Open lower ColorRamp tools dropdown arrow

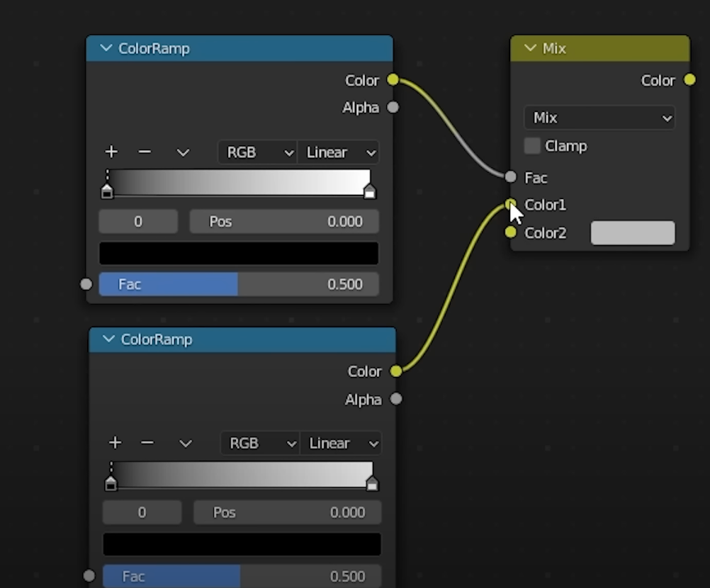click(186, 443)
